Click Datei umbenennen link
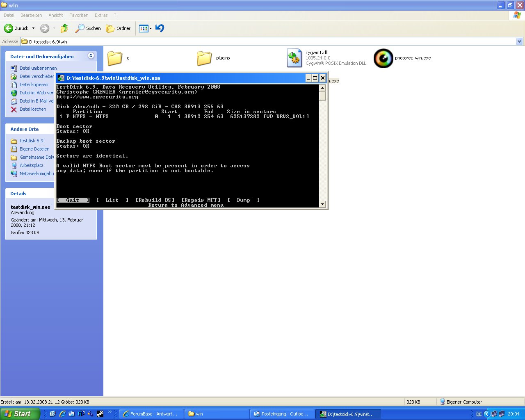 [x=38, y=68]
